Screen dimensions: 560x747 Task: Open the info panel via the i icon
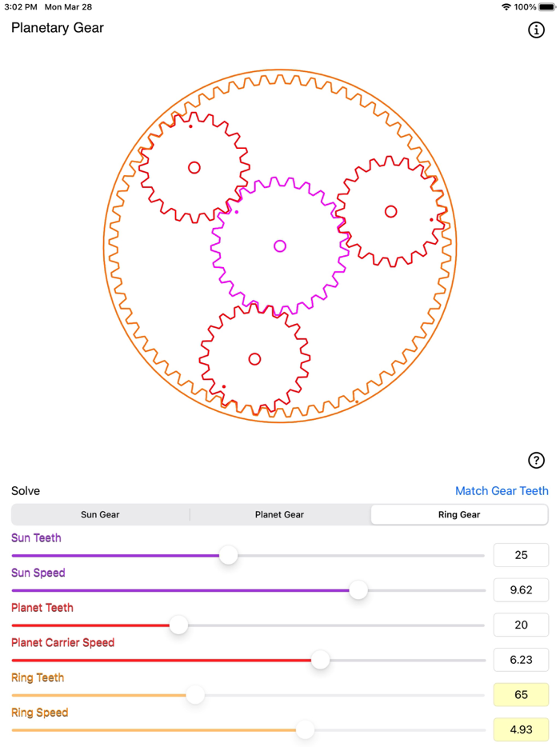pos(536,30)
